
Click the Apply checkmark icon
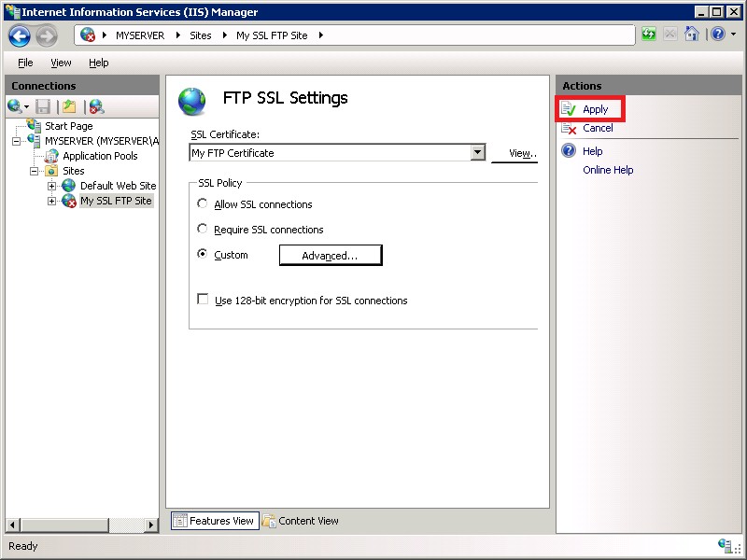[x=569, y=109]
